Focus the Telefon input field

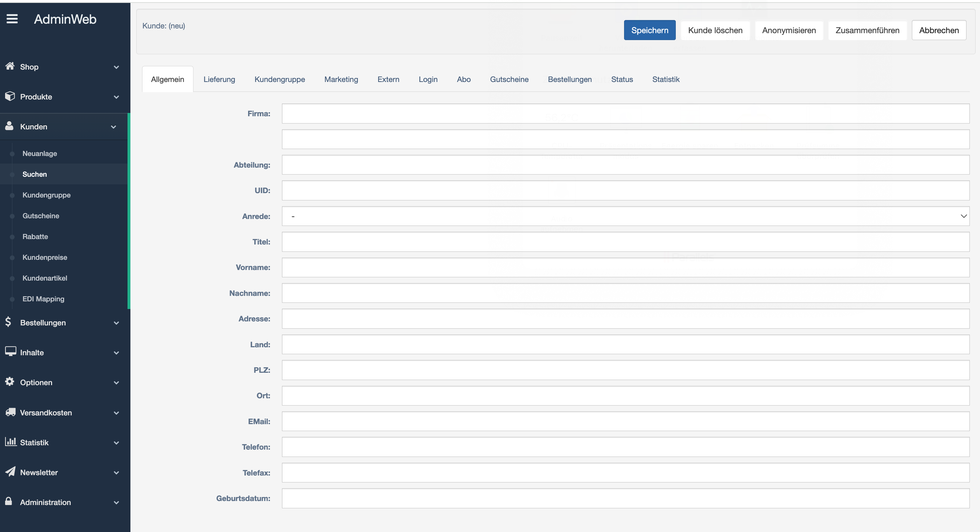coord(626,447)
